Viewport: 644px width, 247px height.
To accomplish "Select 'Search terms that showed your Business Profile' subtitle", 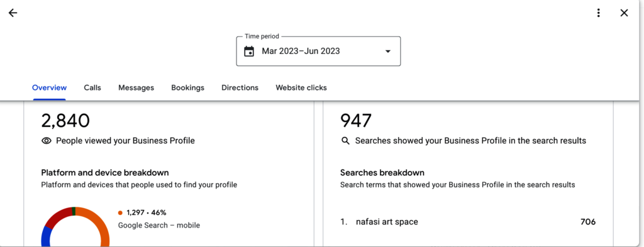I will pos(458,185).
